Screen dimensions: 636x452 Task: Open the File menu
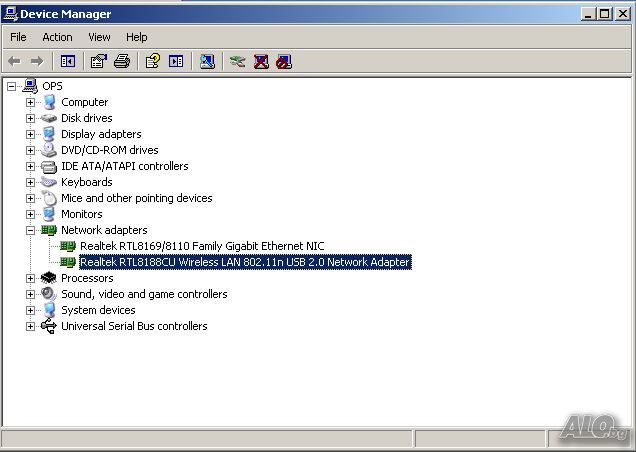click(18, 37)
